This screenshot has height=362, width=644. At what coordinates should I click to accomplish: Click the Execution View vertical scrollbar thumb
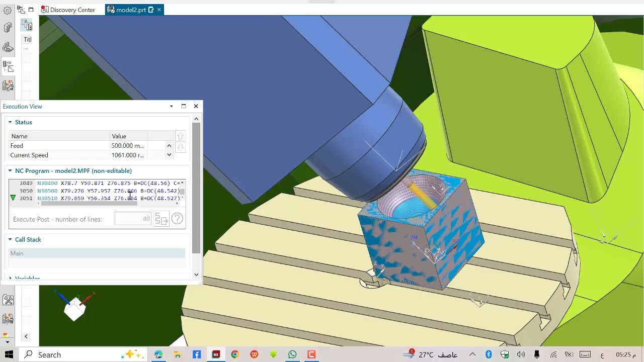[x=196, y=187]
